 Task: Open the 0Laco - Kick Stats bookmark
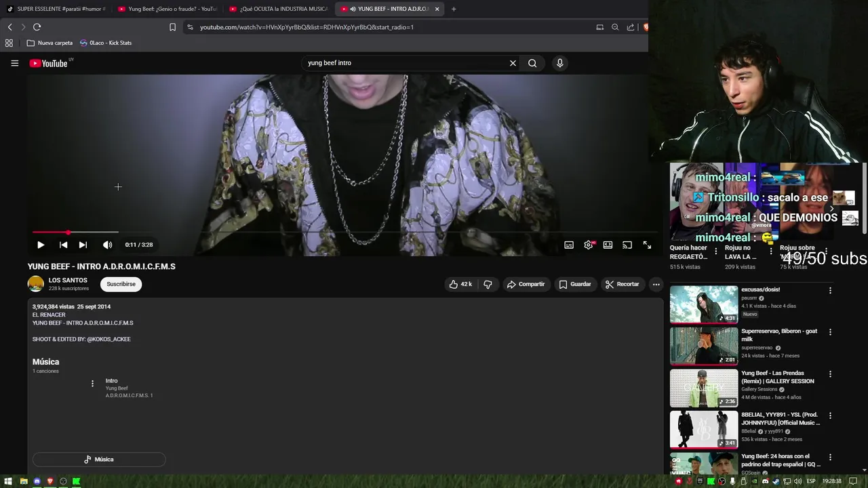(x=106, y=43)
